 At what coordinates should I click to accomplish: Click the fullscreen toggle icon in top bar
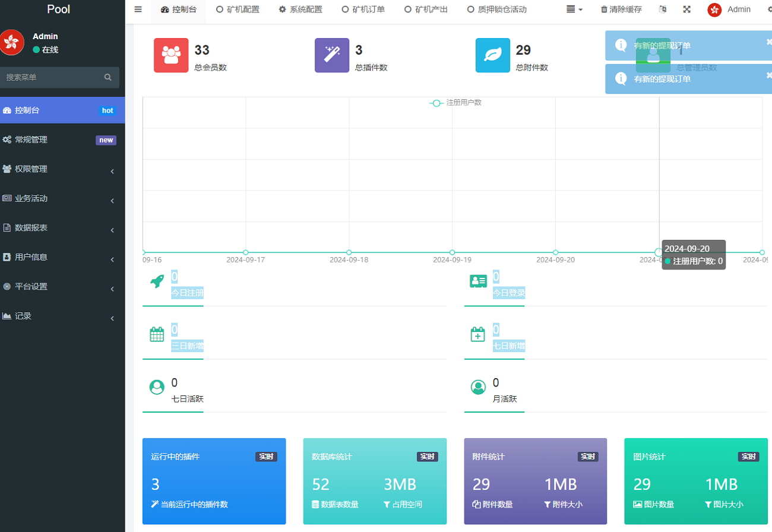[686, 9]
